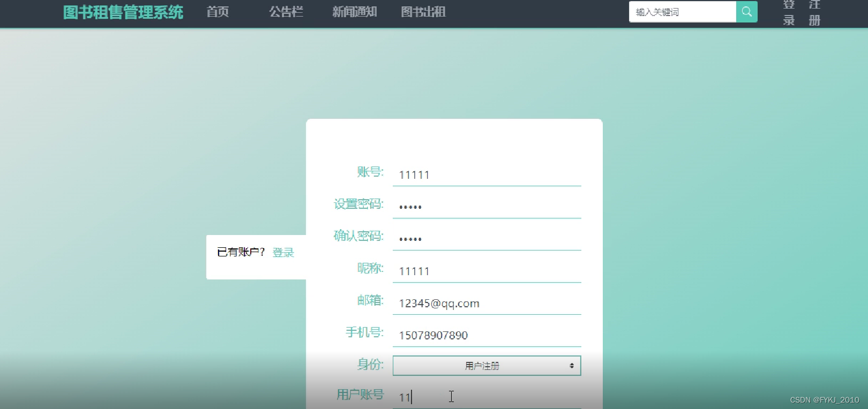
Task: Open the 图书出租 menu item
Action: (x=423, y=12)
